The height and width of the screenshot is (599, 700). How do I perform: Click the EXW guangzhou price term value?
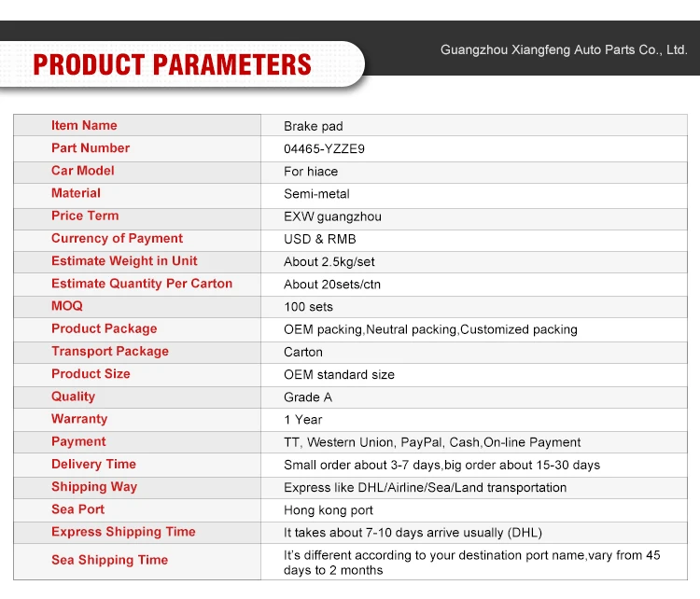click(x=332, y=216)
